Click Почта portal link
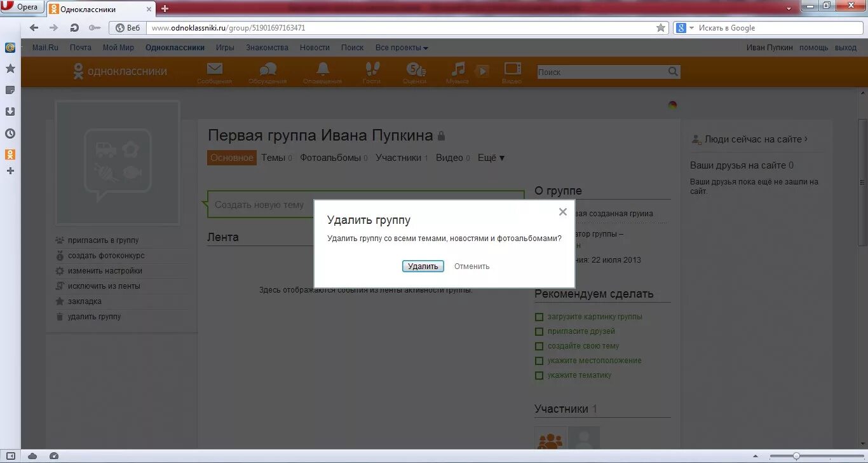Screen dimensions: 868x463 click(81, 48)
